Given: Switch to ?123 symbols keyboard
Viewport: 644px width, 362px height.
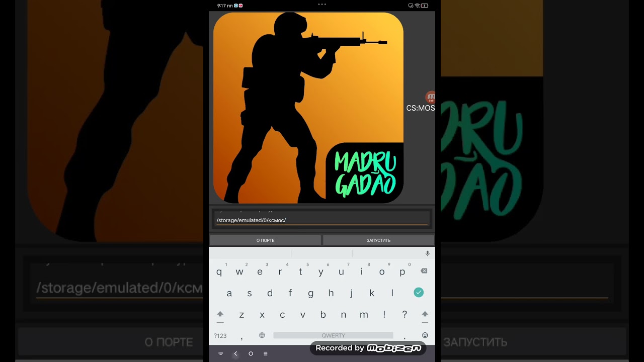Looking at the screenshot, I should coord(220,336).
